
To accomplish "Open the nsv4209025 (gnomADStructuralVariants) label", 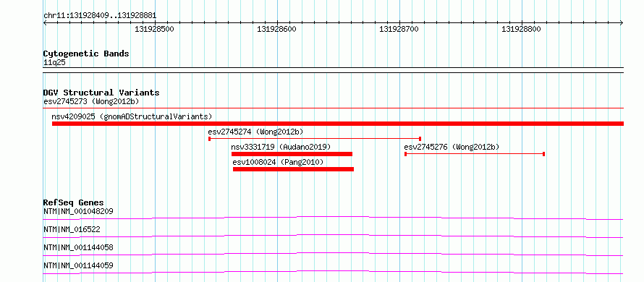I will [132, 116].
